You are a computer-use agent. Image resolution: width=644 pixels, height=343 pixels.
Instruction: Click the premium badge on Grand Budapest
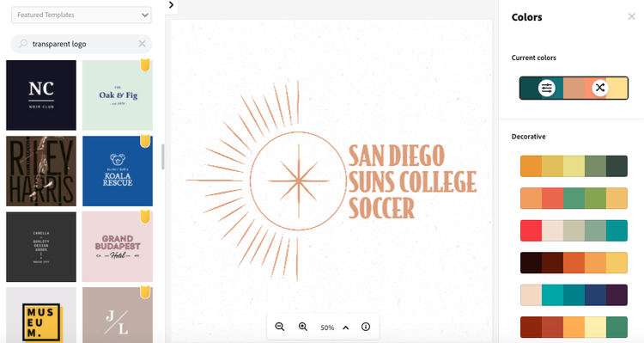click(145, 217)
